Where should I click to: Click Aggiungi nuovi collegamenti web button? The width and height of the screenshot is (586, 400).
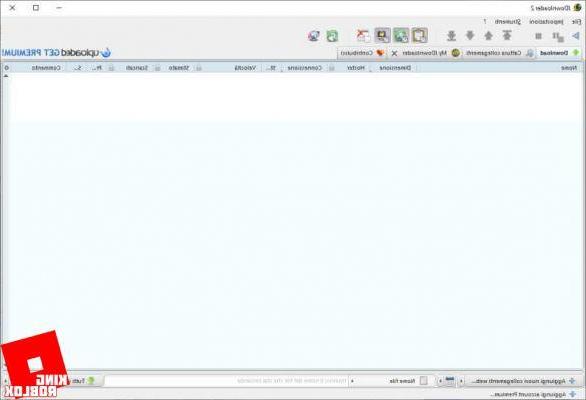click(522, 381)
